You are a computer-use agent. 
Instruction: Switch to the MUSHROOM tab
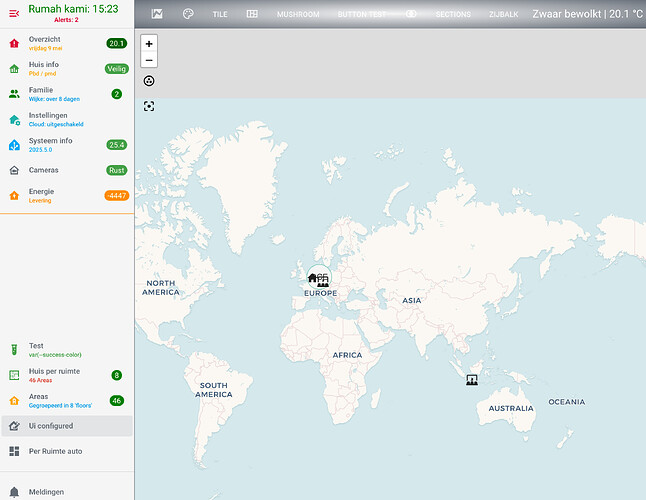298,15
